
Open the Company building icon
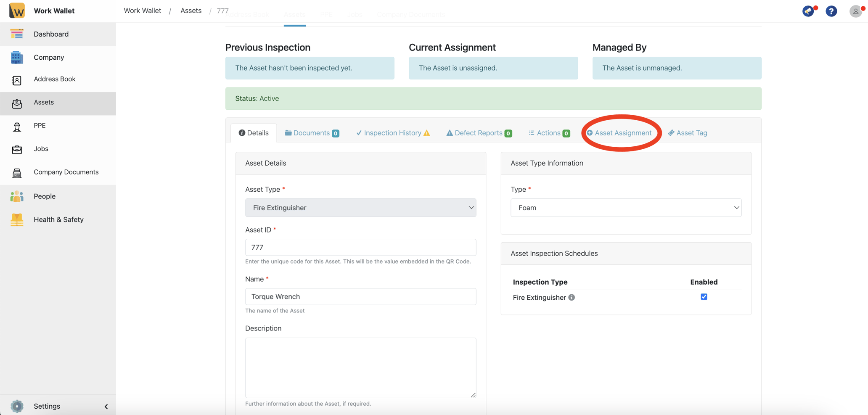[17, 57]
